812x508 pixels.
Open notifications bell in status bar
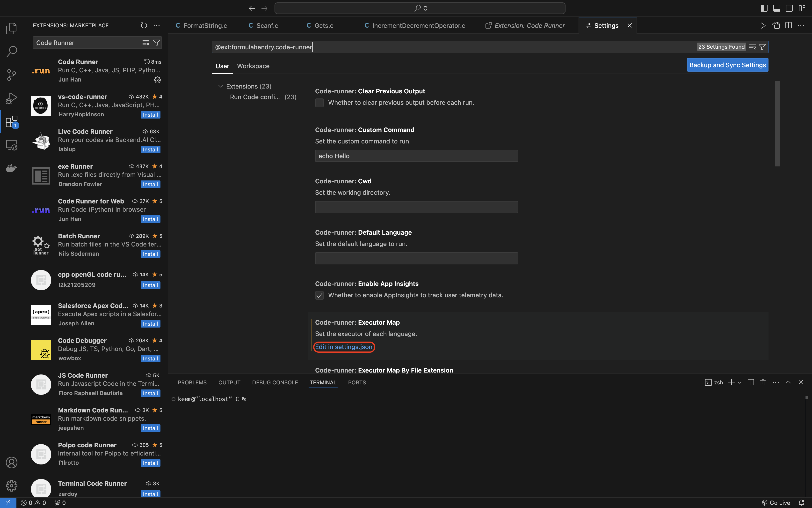point(802,503)
